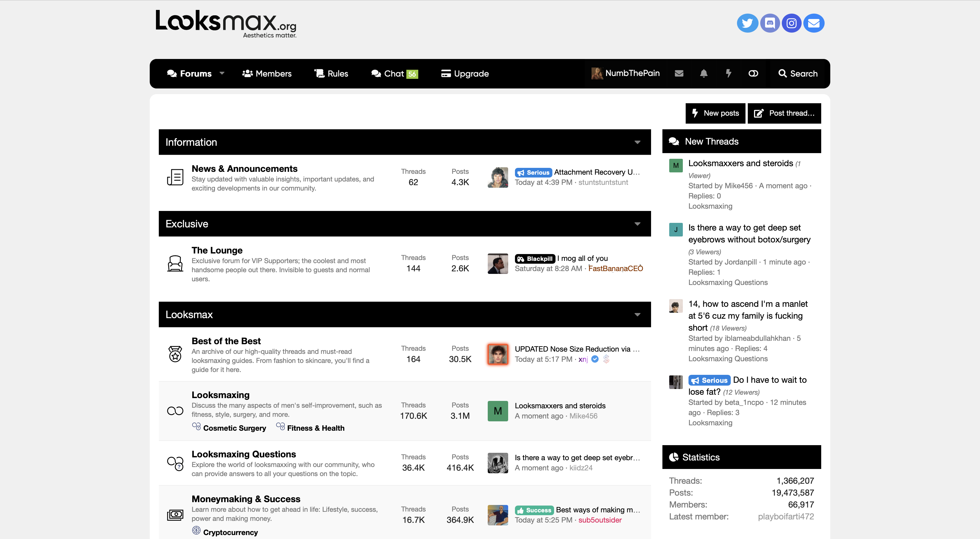Viewport: 980px width, 539px height.
Task: Open the Forums dropdown arrow
Action: point(222,73)
